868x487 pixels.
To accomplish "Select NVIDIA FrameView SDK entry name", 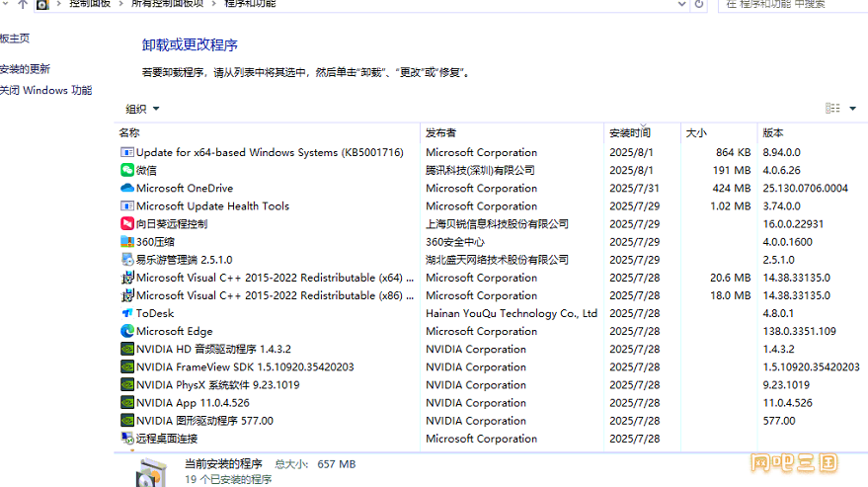I will coord(245,366).
